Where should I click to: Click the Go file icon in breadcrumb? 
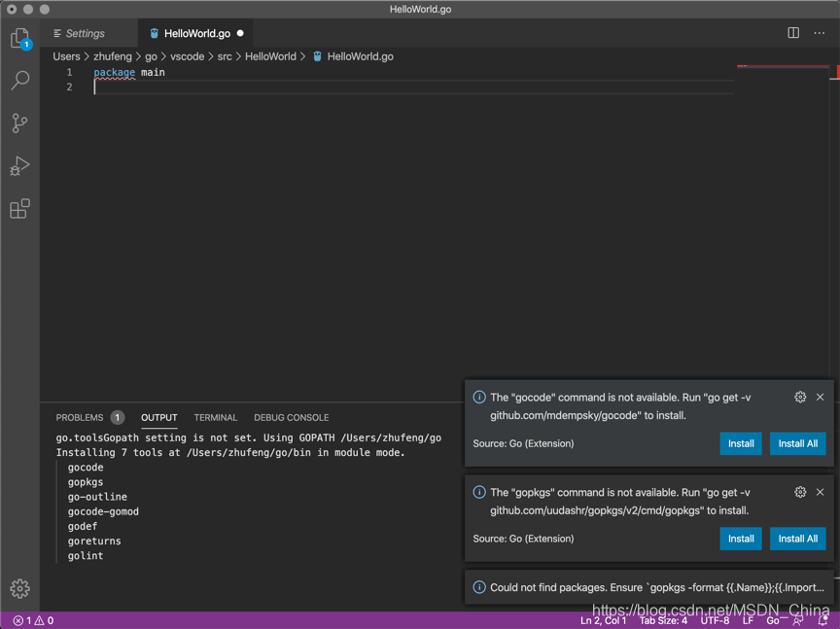[317, 56]
